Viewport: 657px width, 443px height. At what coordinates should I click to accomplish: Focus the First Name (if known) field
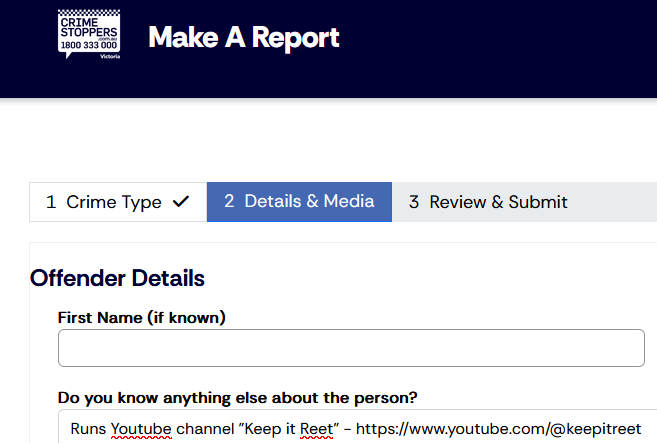[351, 348]
